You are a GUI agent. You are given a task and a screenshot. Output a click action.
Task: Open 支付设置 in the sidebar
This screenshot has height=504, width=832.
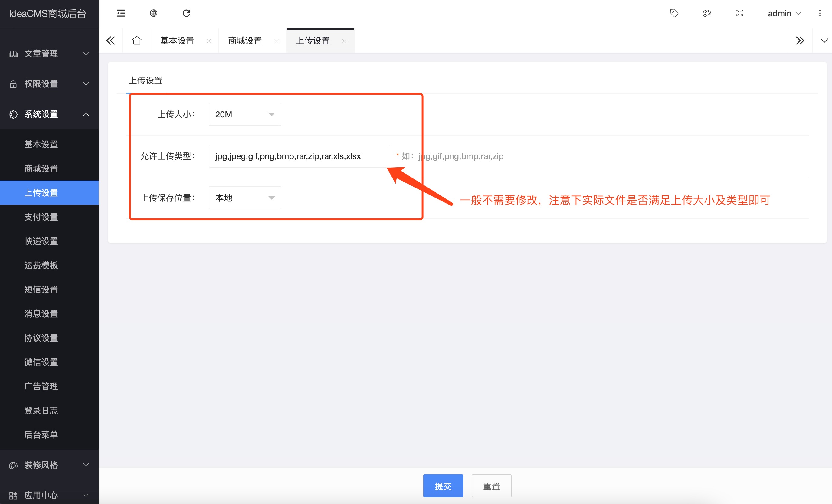(41, 217)
